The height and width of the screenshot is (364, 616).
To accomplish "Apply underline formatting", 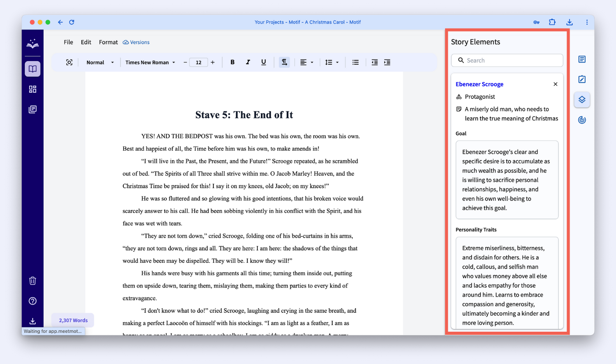I will [x=264, y=62].
